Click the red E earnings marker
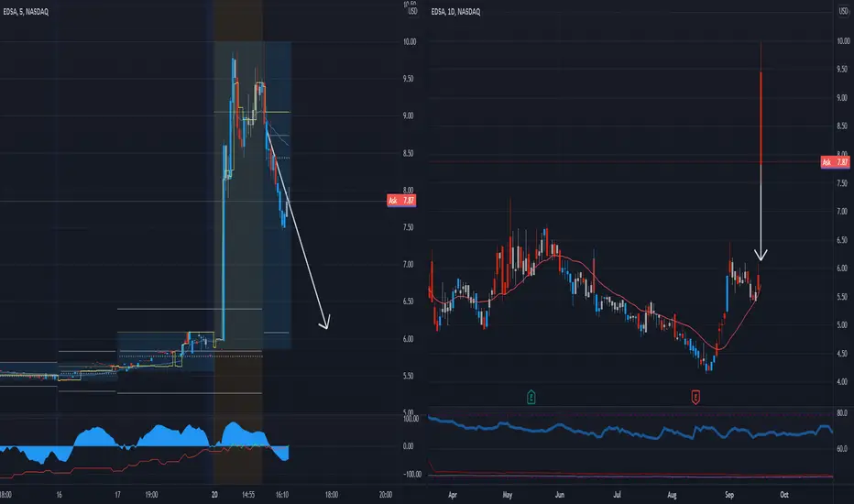Image resolution: width=854 pixels, height=504 pixels. point(695,397)
